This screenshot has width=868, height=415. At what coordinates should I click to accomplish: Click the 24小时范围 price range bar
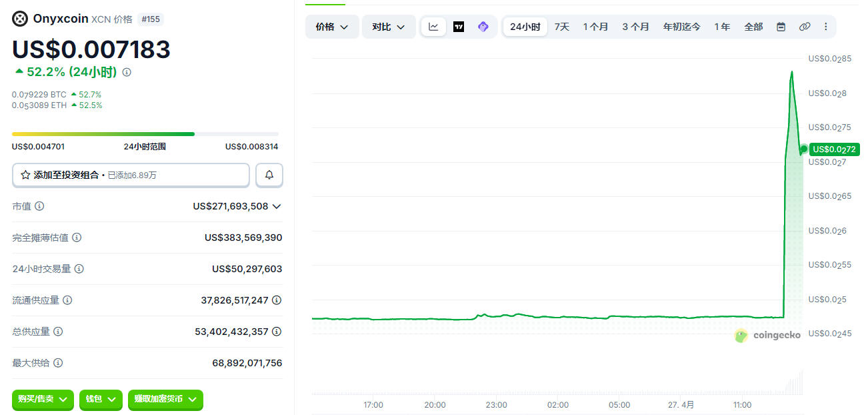coord(145,134)
